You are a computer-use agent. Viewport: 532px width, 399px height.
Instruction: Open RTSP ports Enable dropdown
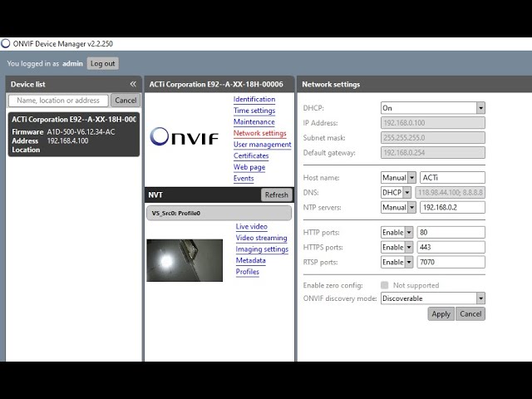click(x=397, y=263)
